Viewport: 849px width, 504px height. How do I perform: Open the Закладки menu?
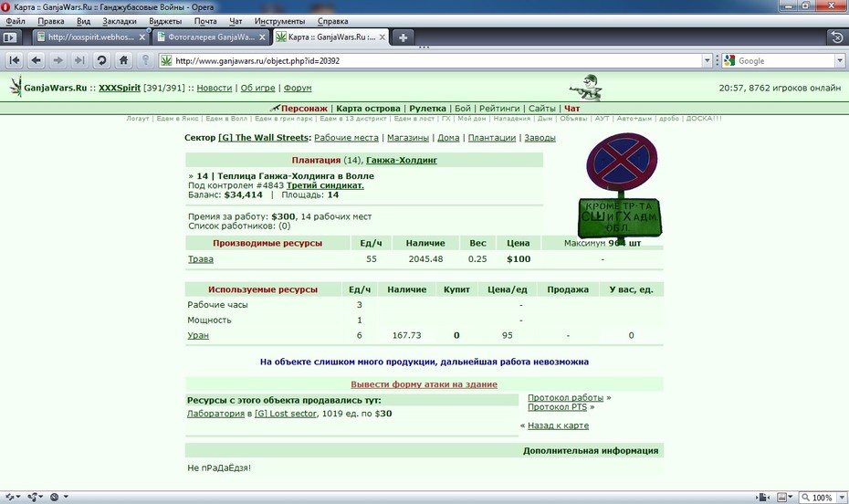pyautogui.click(x=120, y=21)
